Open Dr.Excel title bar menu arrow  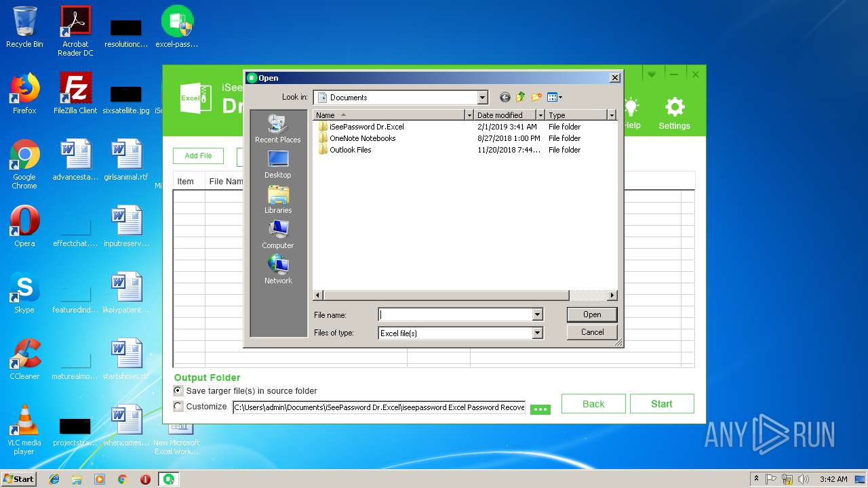(x=651, y=74)
